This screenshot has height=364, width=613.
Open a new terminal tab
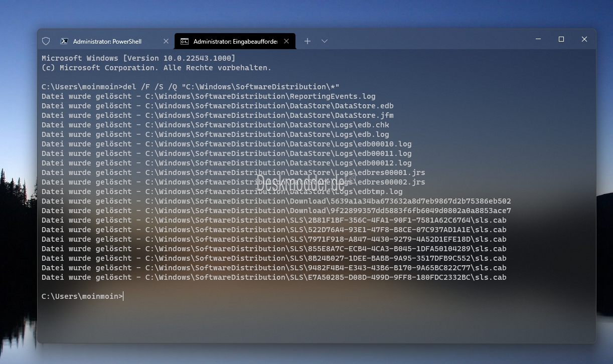tap(308, 41)
